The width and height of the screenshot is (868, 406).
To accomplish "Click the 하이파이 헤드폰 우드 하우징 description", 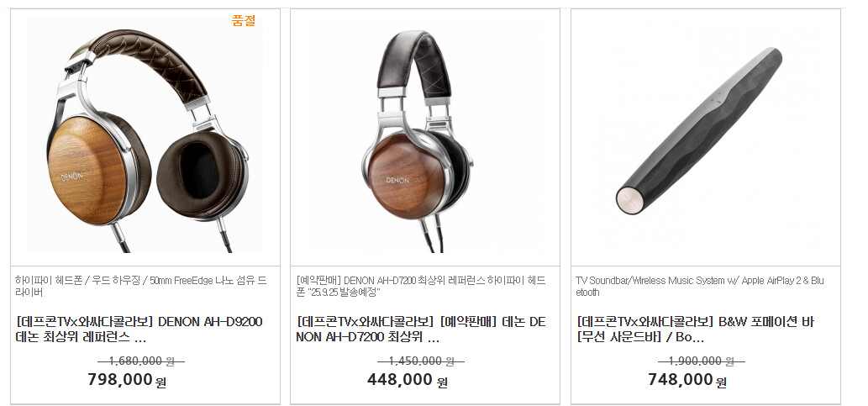I will point(140,286).
